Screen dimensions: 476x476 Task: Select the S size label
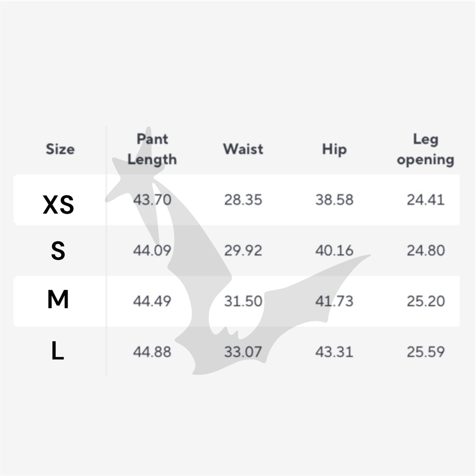point(58,251)
